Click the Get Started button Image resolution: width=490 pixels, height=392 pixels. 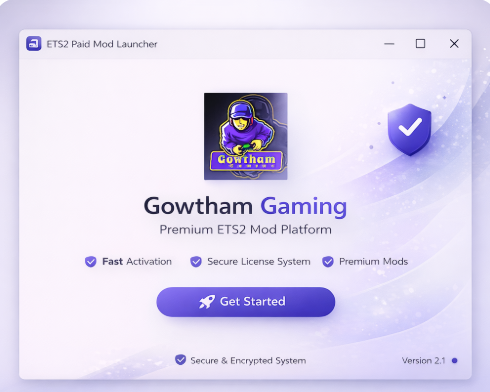tap(246, 302)
